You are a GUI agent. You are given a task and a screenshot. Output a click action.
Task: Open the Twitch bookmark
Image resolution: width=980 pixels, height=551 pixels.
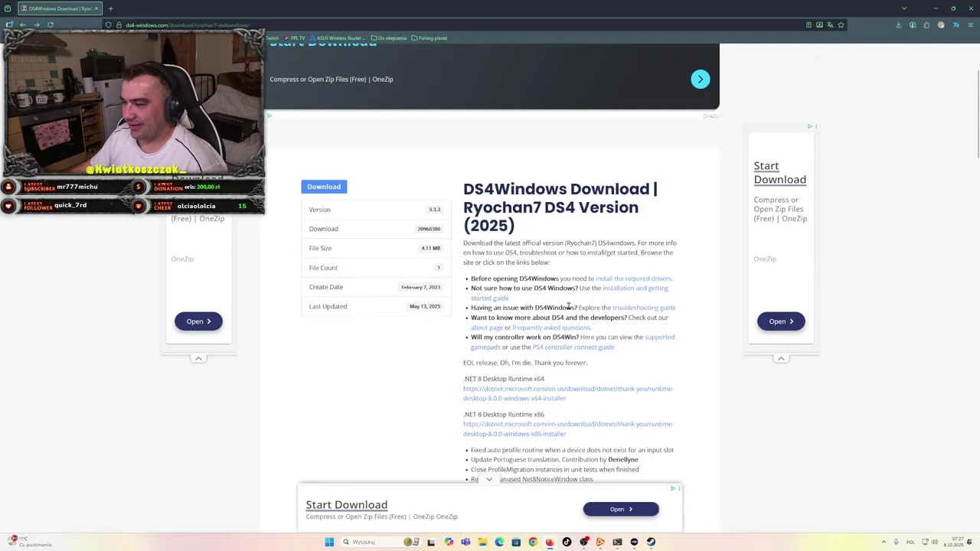[x=272, y=38]
